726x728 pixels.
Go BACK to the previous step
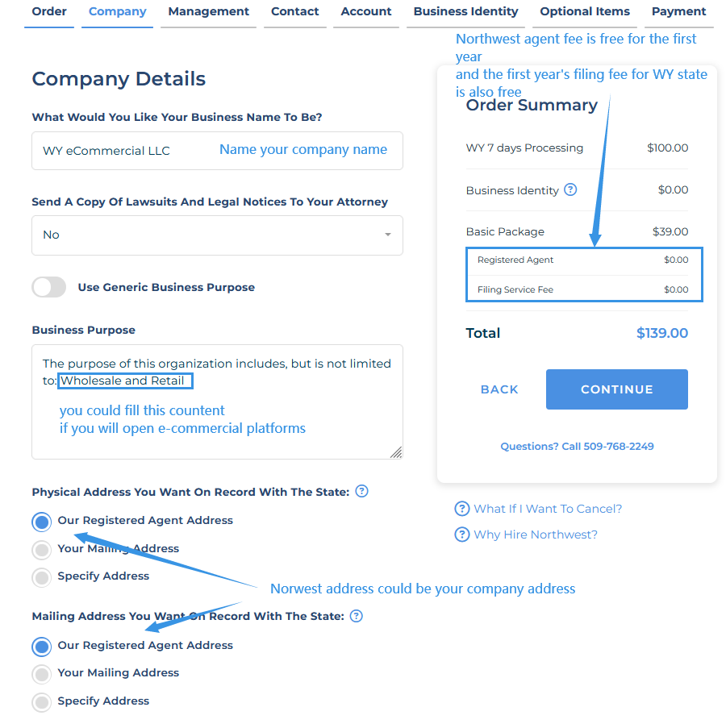pyautogui.click(x=499, y=389)
